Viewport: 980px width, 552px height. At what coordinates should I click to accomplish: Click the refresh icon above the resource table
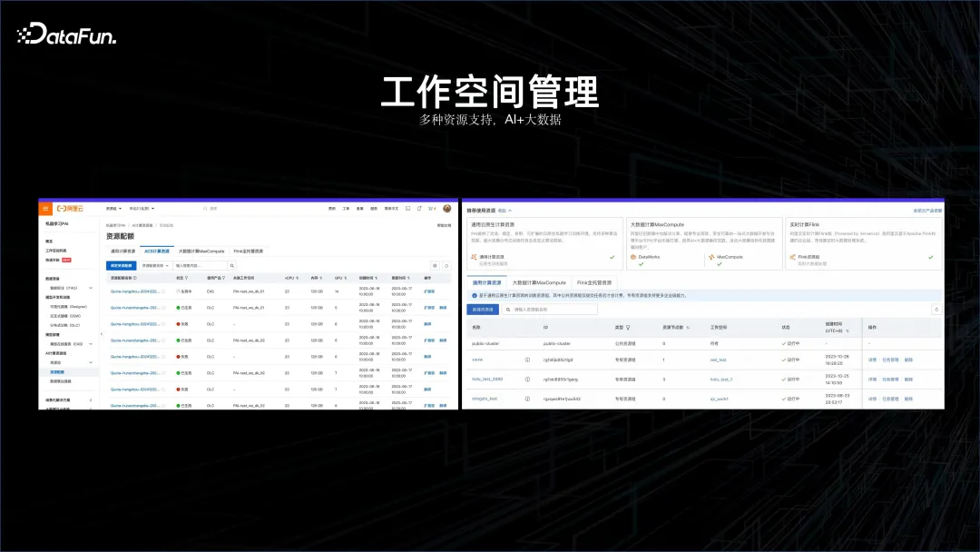point(936,308)
